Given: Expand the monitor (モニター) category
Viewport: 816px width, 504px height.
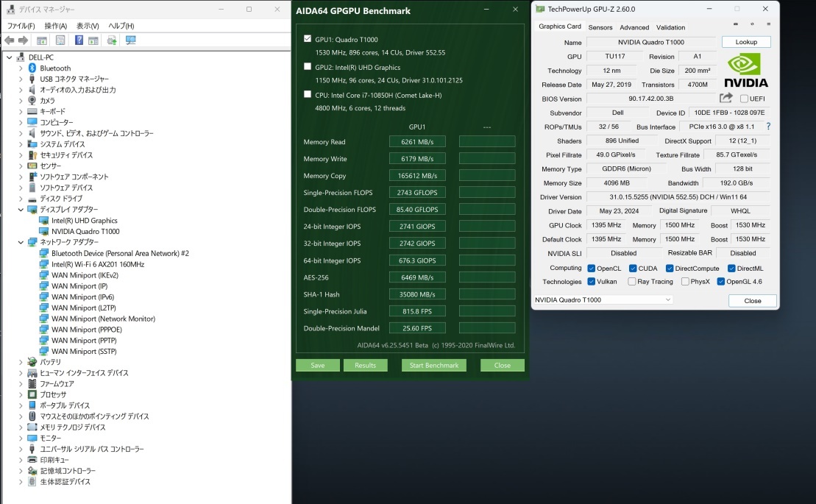Looking at the screenshot, I should (21, 438).
